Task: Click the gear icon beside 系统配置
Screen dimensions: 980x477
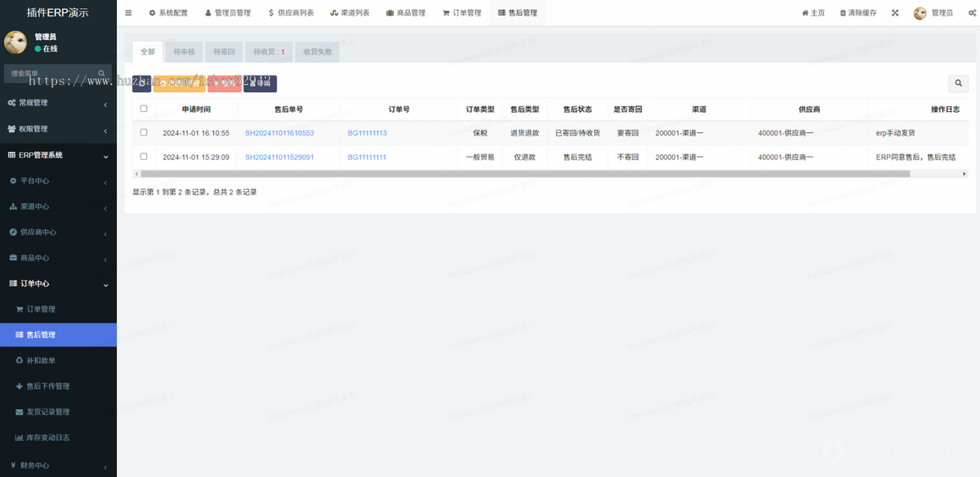Action: (x=152, y=13)
